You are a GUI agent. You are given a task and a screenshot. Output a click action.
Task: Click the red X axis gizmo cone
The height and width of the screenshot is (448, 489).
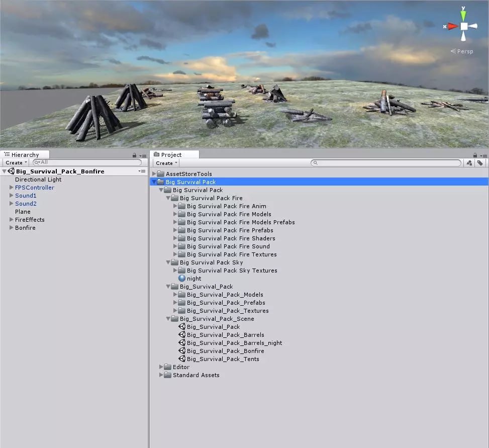pos(453,26)
